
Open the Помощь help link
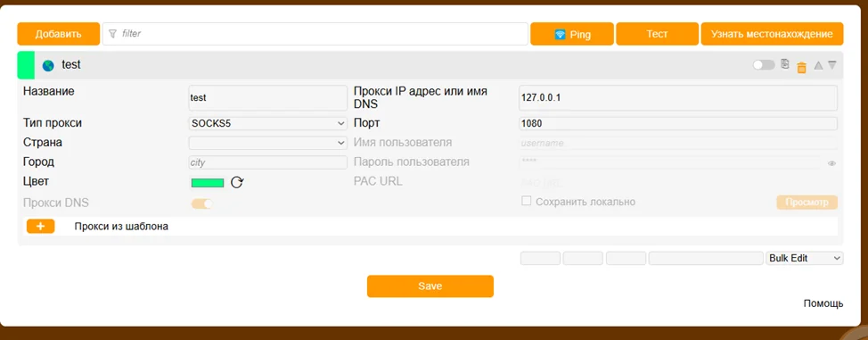823,303
